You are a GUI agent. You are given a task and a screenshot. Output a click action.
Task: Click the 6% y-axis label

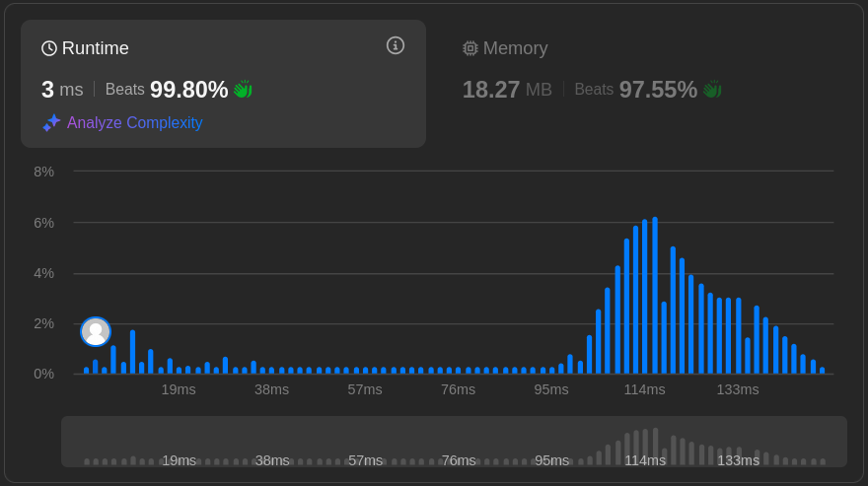pyautogui.click(x=43, y=223)
